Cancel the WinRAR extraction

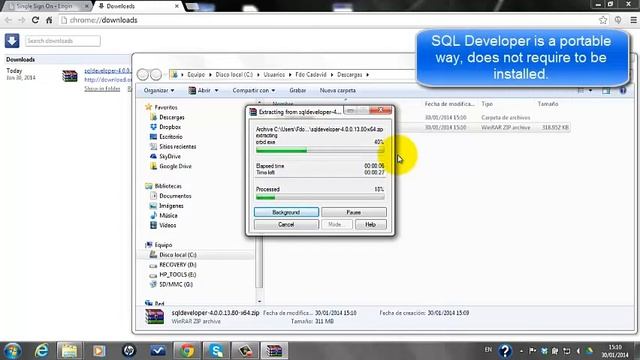286,224
